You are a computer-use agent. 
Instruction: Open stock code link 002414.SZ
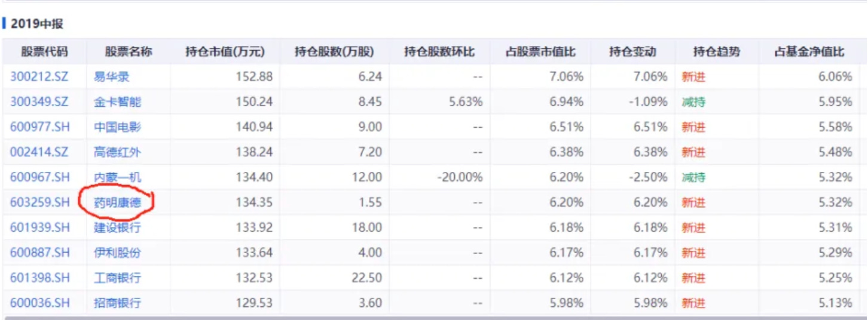pos(39,152)
